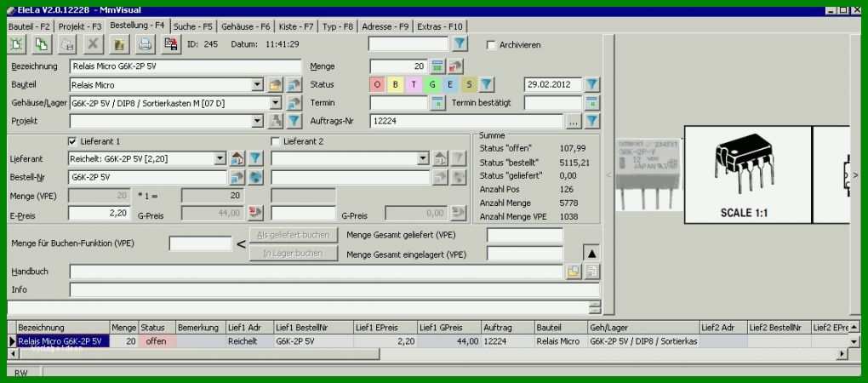Viewport: 868px width, 383px height.
Task: Expand the Projekt dropdown
Action: [257, 121]
